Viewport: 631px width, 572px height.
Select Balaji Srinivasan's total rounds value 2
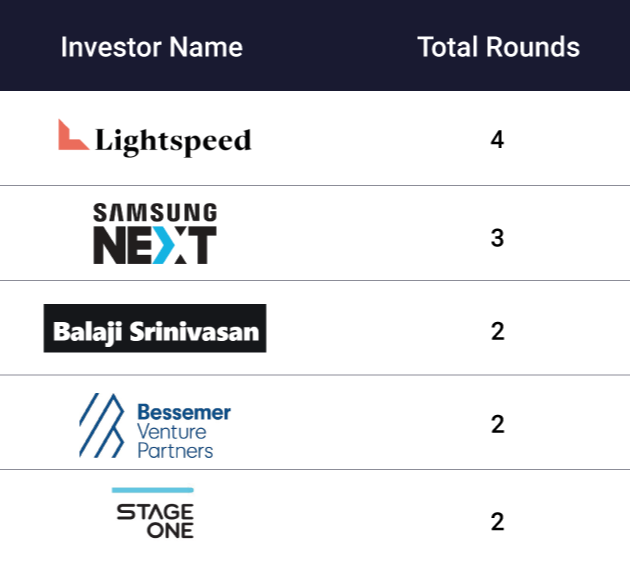[497, 331]
